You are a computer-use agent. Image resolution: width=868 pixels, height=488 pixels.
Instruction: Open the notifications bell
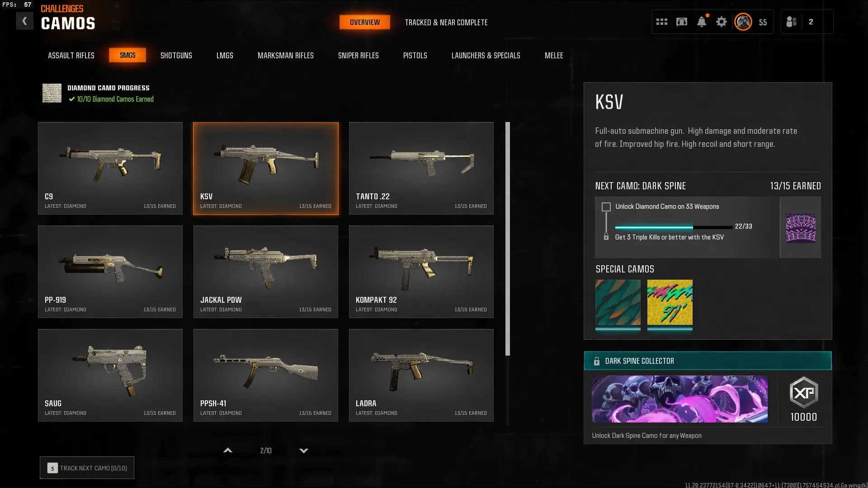(702, 22)
